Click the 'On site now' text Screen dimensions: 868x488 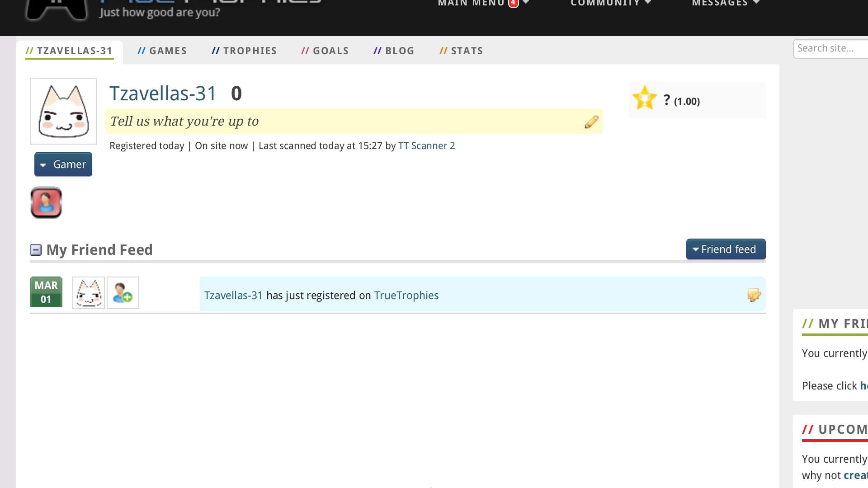tap(221, 146)
